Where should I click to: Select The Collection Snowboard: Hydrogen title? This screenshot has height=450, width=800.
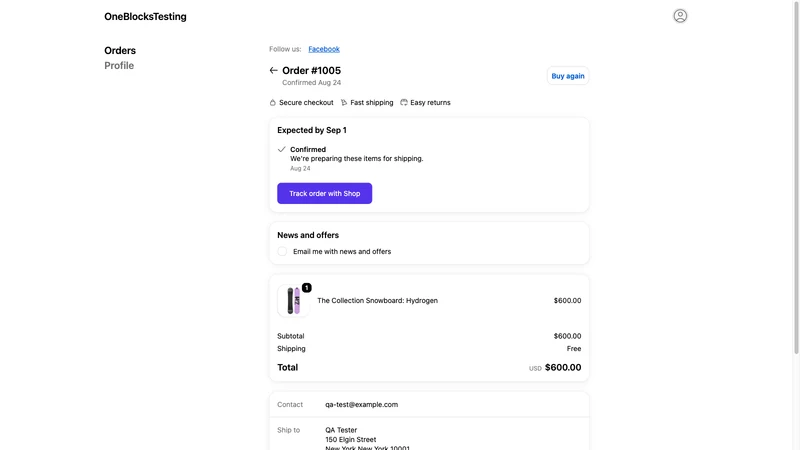pos(378,301)
